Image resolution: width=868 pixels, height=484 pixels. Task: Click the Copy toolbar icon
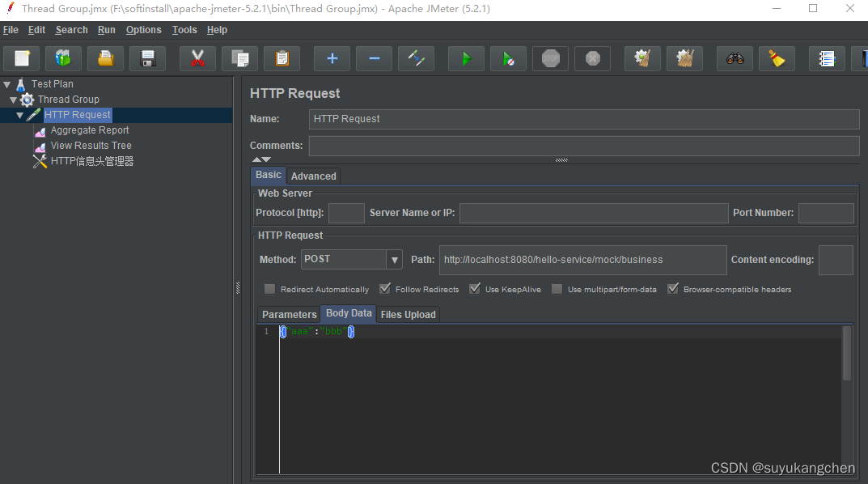coord(239,59)
